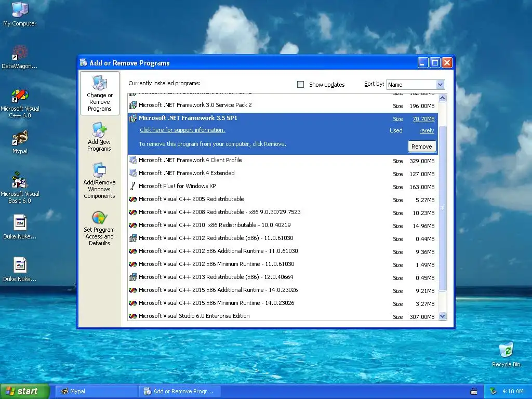Select Visual C++ 2015 x86 Additional Runtime row

pos(283,290)
